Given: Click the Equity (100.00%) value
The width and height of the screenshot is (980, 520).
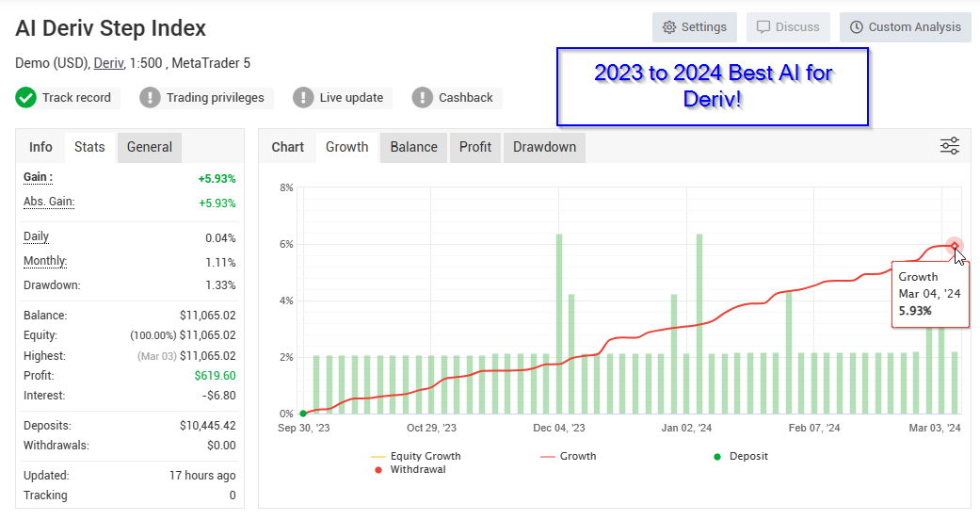Looking at the screenshot, I should [184, 335].
